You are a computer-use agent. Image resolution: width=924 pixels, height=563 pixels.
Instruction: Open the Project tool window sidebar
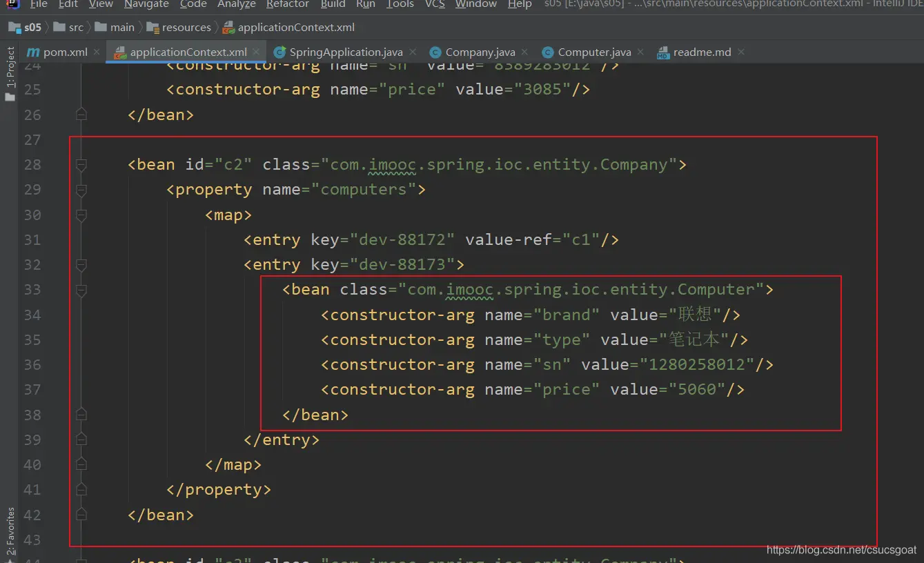(x=10, y=73)
